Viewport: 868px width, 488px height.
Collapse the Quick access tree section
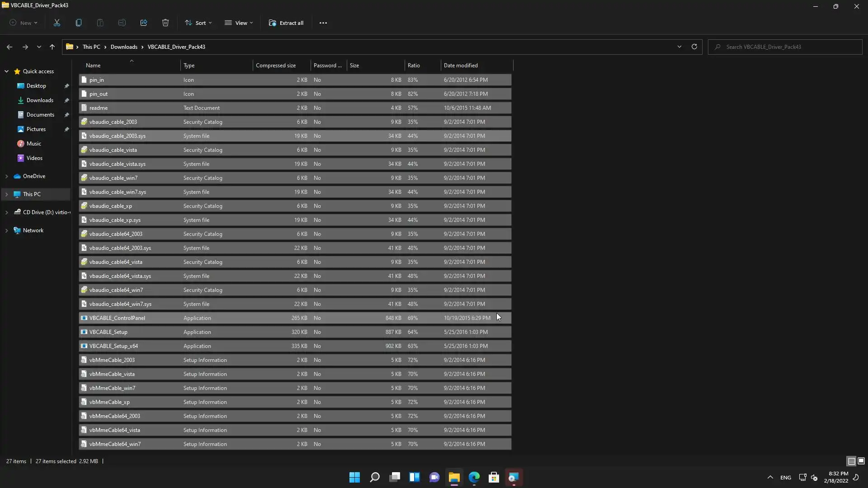click(x=7, y=71)
